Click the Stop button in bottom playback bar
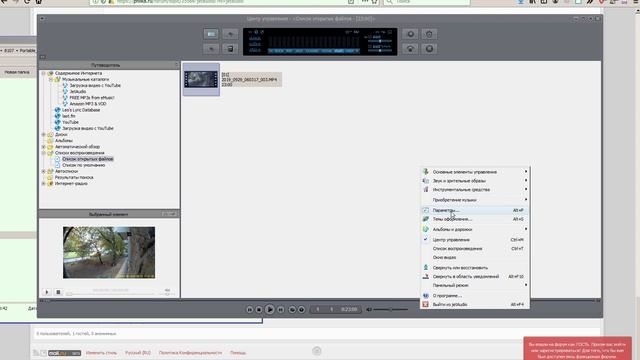Screen dimensions: 640x360 [259, 310]
